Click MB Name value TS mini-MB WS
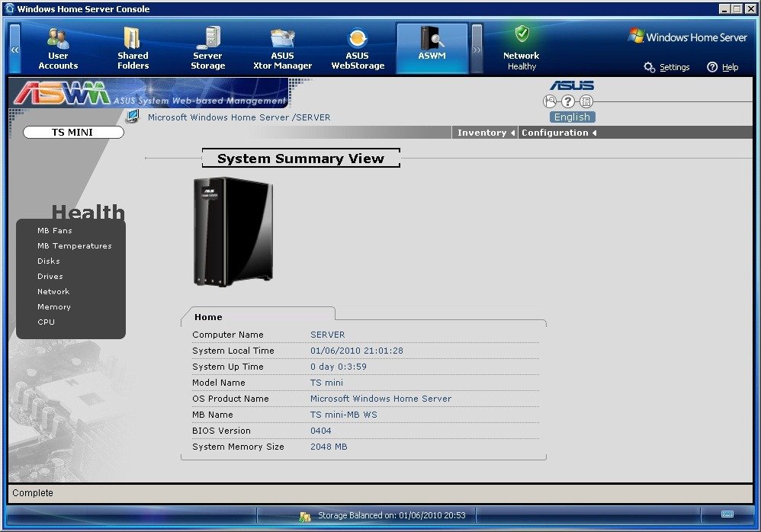 [x=344, y=415]
